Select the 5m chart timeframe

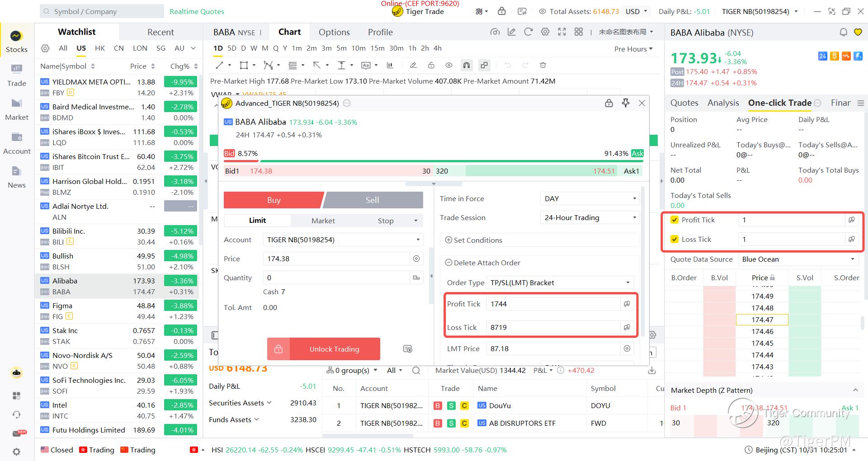341,48
